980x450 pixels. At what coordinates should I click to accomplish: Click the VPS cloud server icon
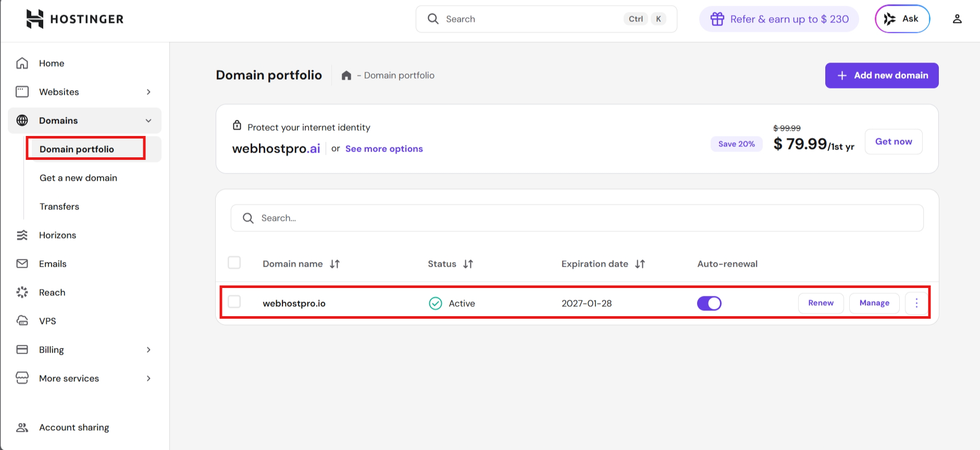pos(22,321)
